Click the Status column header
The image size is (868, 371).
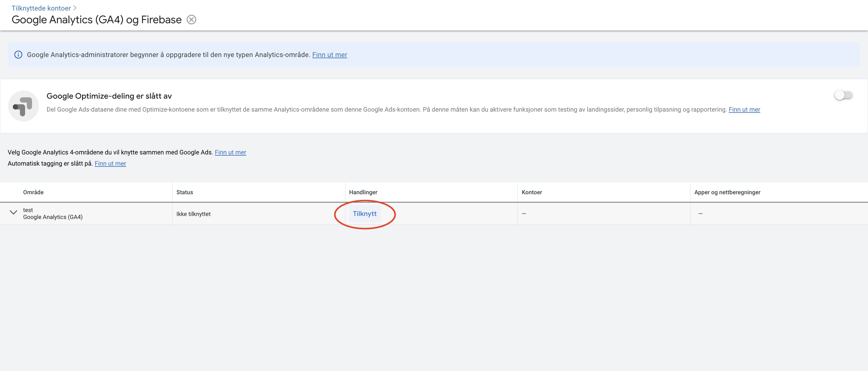(x=185, y=192)
